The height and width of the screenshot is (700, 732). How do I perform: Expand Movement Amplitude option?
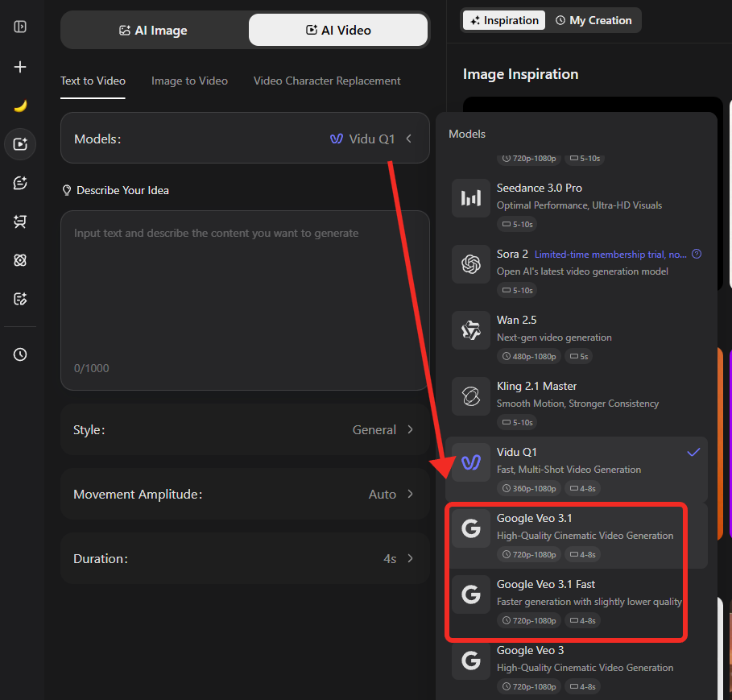coord(245,494)
